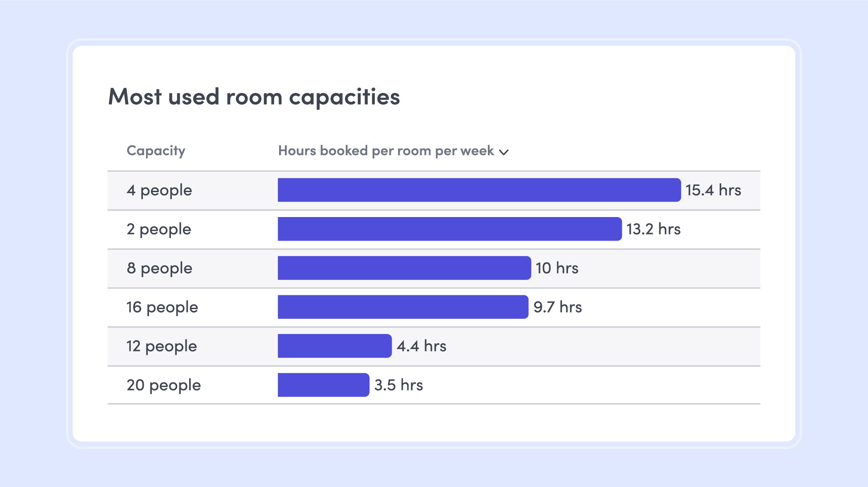This screenshot has width=868, height=487.
Task: Click the 3.5 hrs value label
Action: pyautogui.click(x=398, y=385)
